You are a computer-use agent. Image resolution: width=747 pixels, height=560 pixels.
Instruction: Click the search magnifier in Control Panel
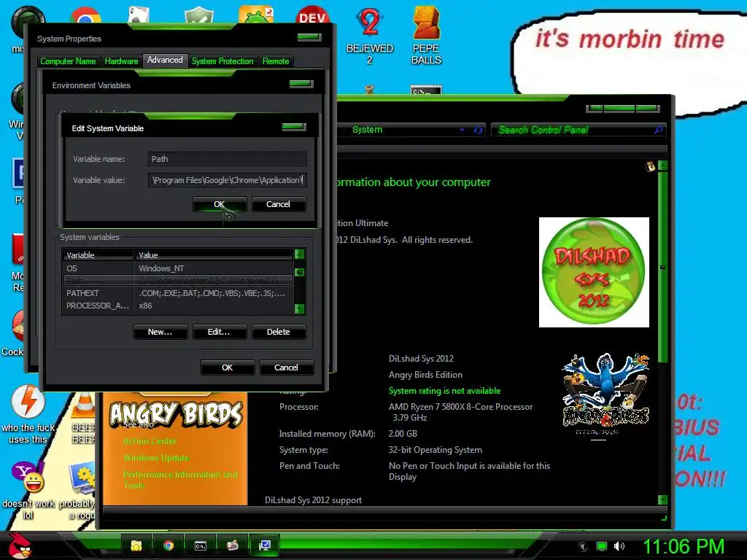point(659,130)
